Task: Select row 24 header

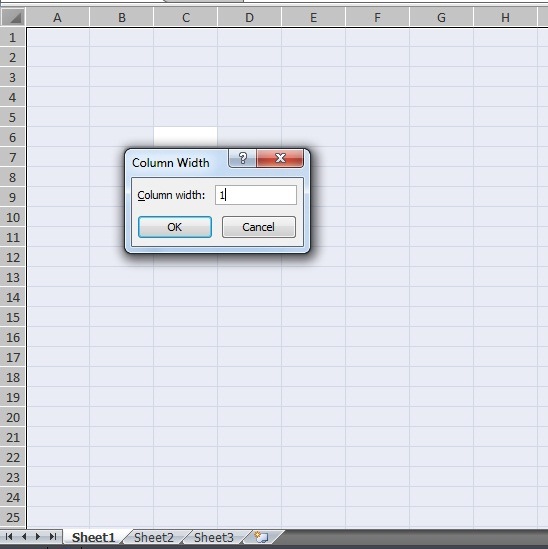Action: [x=13, y=497]
